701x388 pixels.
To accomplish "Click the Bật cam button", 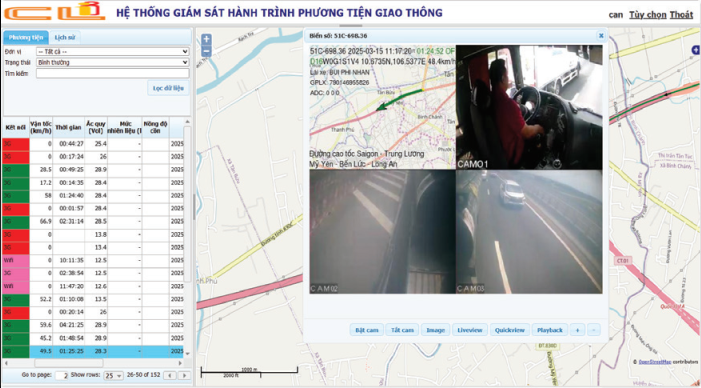I will click(367, 330).
